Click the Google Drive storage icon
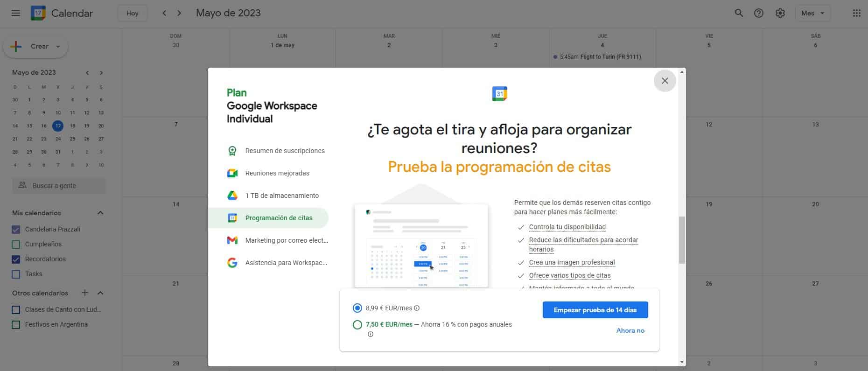Image resolution: width=868 pixels, height=371 pixels. click(232, 196)
